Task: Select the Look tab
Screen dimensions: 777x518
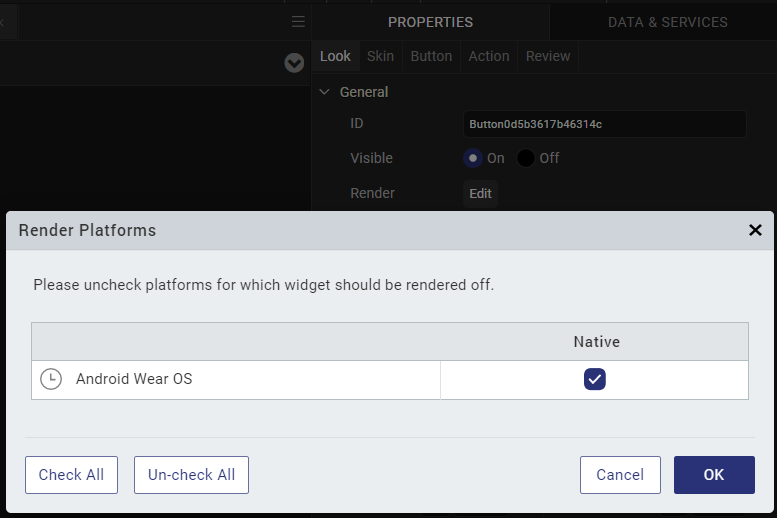Action: click(x=335, y=56)
